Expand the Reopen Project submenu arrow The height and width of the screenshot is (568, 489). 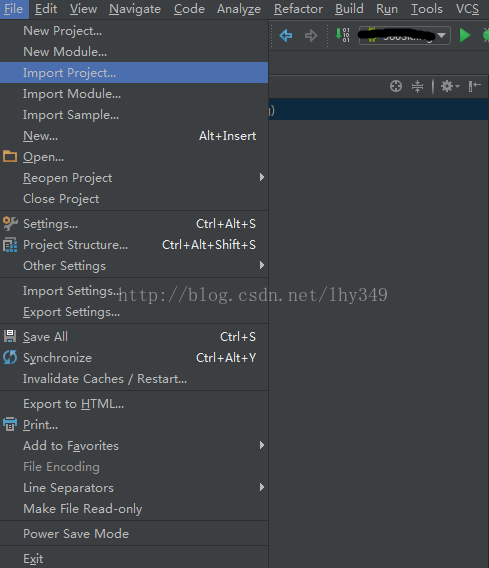[x=262, y=177]
